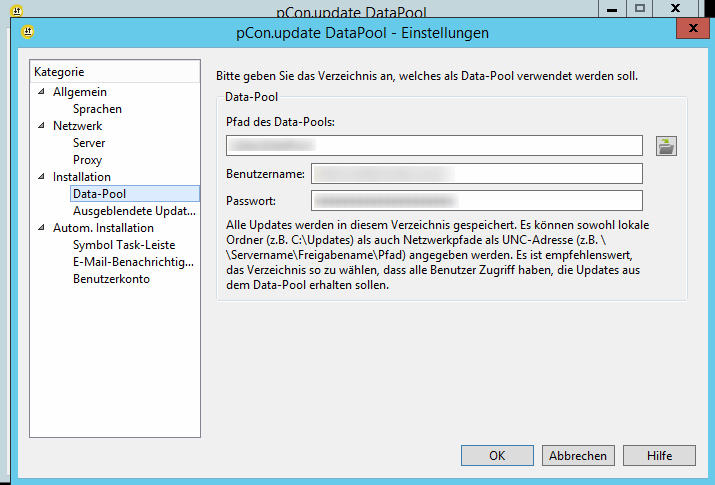Open E-Mail-Benachrichtig... settings
The height and width of the screenshot is (485, 715).
point(133,262)
